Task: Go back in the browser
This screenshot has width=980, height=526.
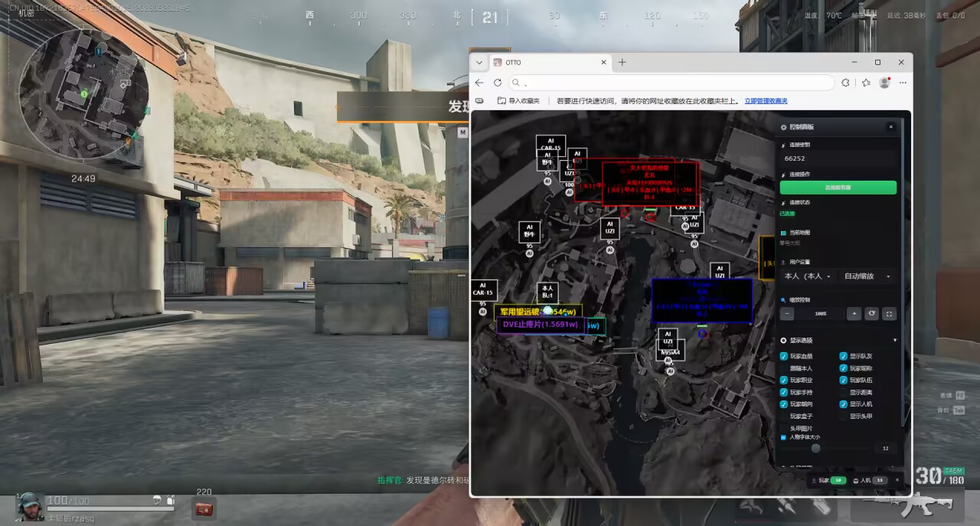Action: point(479,83)
